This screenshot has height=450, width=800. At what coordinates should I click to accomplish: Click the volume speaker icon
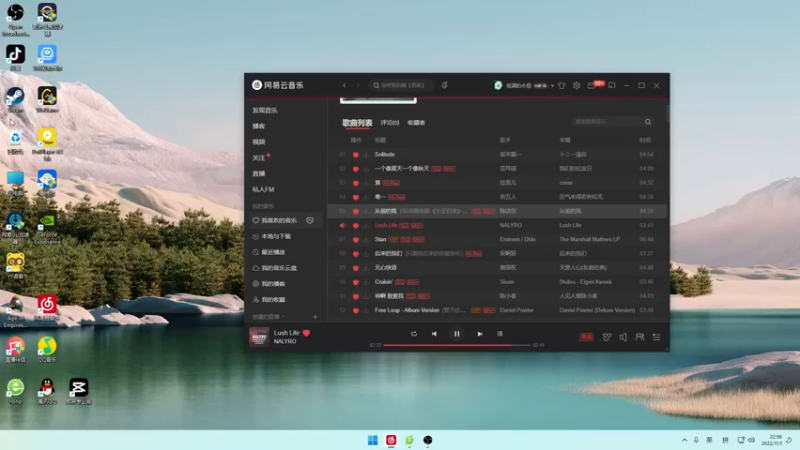623,337
